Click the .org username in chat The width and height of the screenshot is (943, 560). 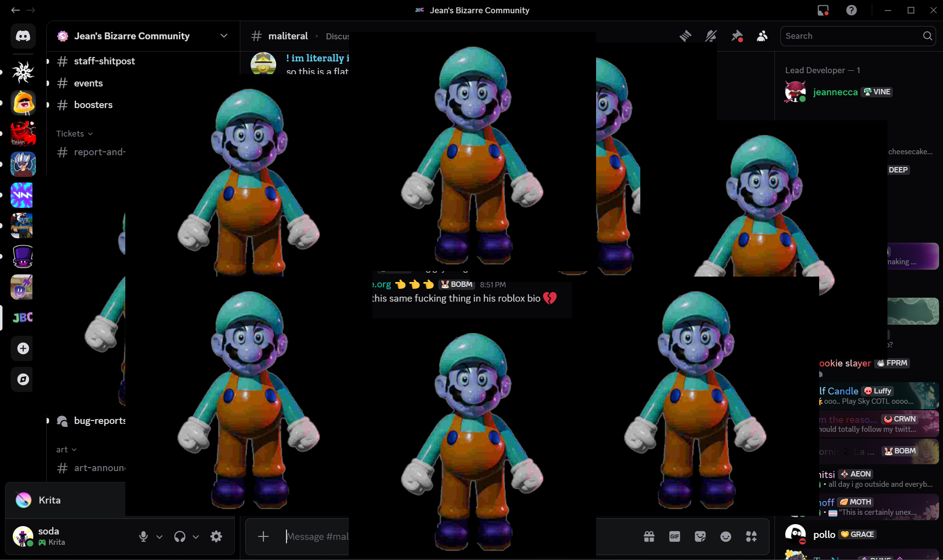[x=382, y=284]
